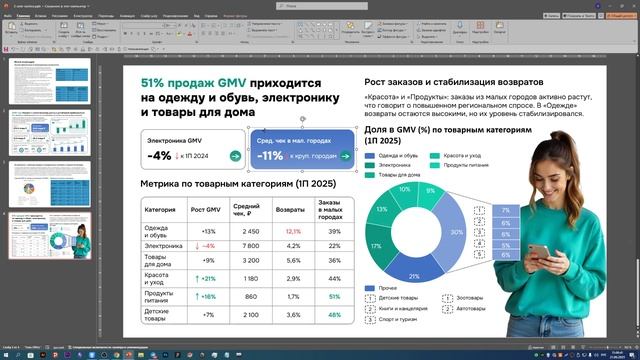Image resolution: width=640 pixels, height=360 pixels.
Task: Open font color swatch
Action: 189,33
